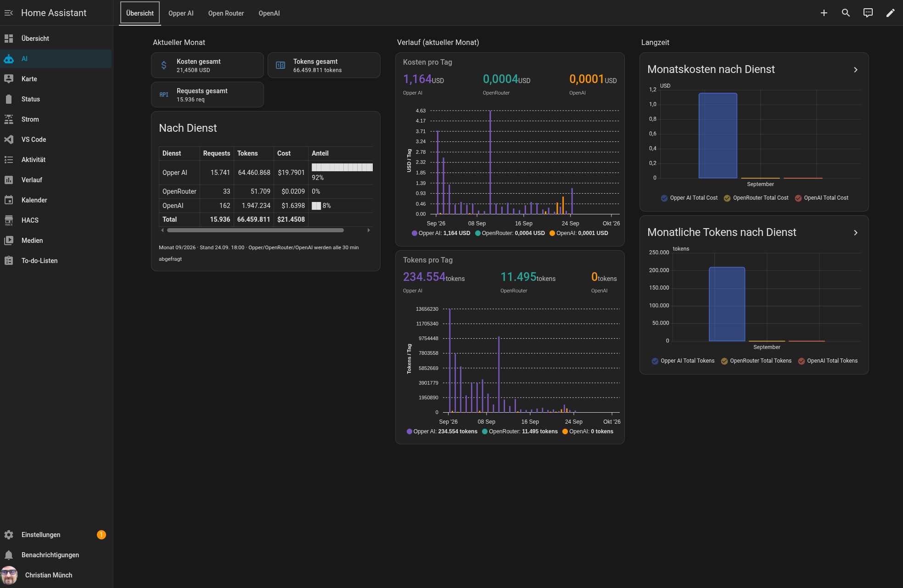Click the Karte map icon
Image resolution: width=903 pixels, height=588 pixels.
(x=9, y=79)
